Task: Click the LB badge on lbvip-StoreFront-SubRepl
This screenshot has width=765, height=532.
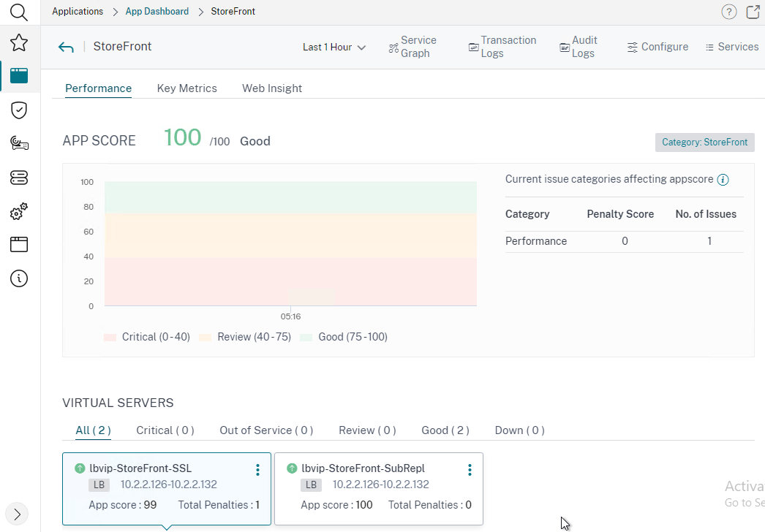Action: pyautogui.click(x=312, y=484)
